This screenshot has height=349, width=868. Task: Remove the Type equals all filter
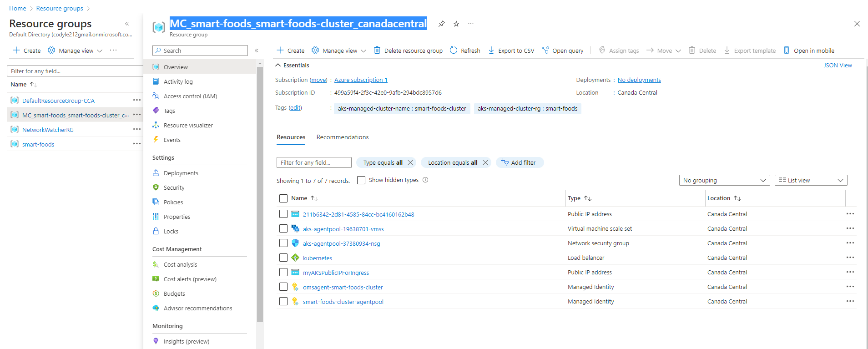coord(410,162)
